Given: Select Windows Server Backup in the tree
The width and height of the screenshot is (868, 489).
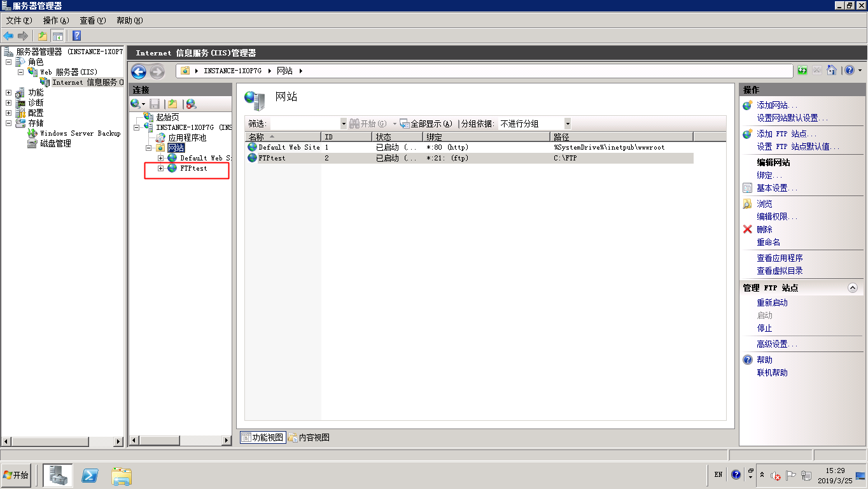Looking at the screenshot, I should click(x=80, y=133).
